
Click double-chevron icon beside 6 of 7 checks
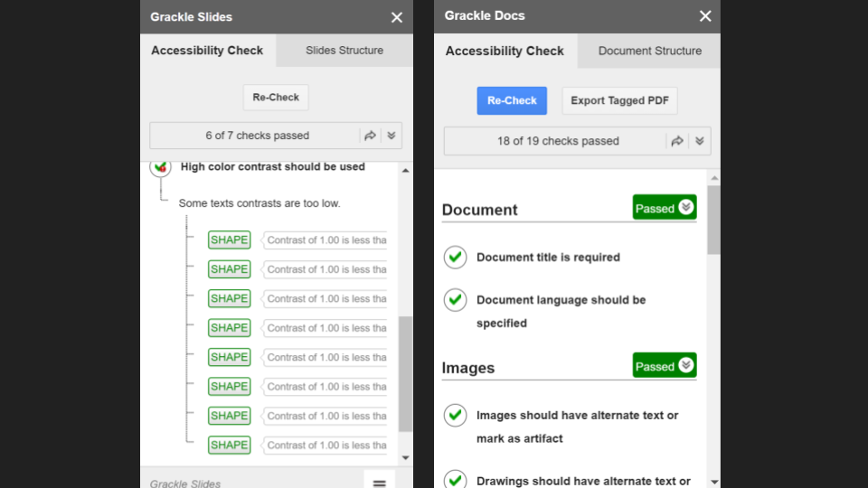point(392,136)
